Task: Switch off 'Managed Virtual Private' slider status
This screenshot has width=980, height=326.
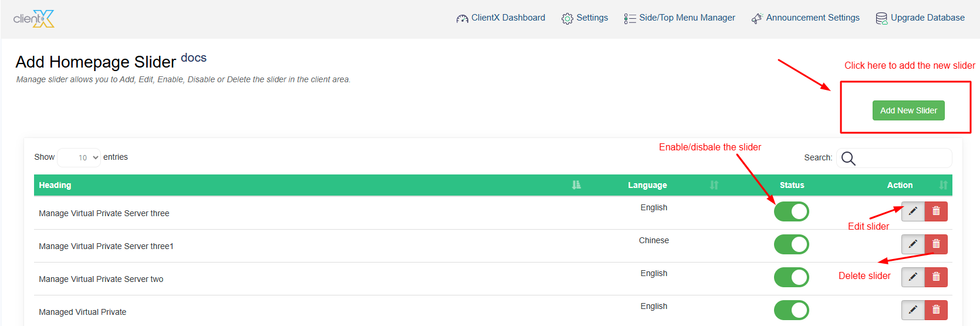Action: coord(791,310)
